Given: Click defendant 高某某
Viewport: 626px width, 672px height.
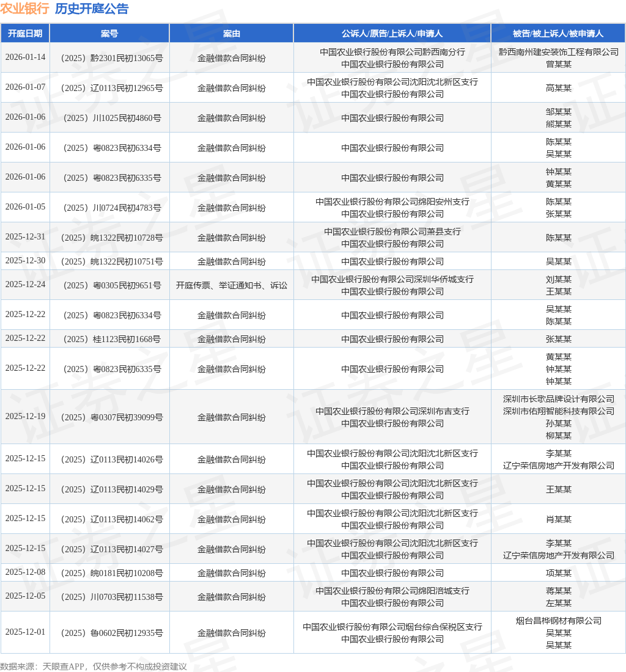Looking at the screenshot, I should (x=558, y=88).
